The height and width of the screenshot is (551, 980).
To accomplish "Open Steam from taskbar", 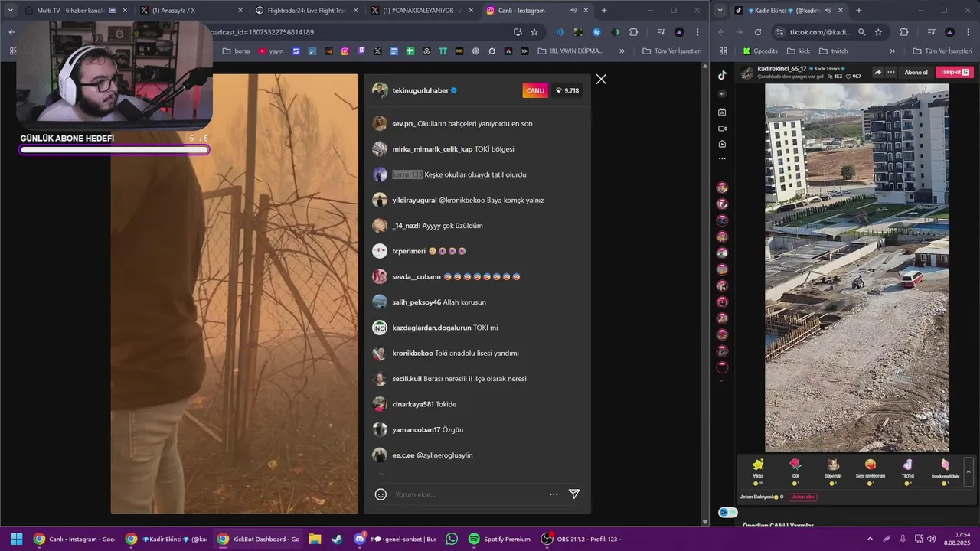I will [x=337, y=539].
